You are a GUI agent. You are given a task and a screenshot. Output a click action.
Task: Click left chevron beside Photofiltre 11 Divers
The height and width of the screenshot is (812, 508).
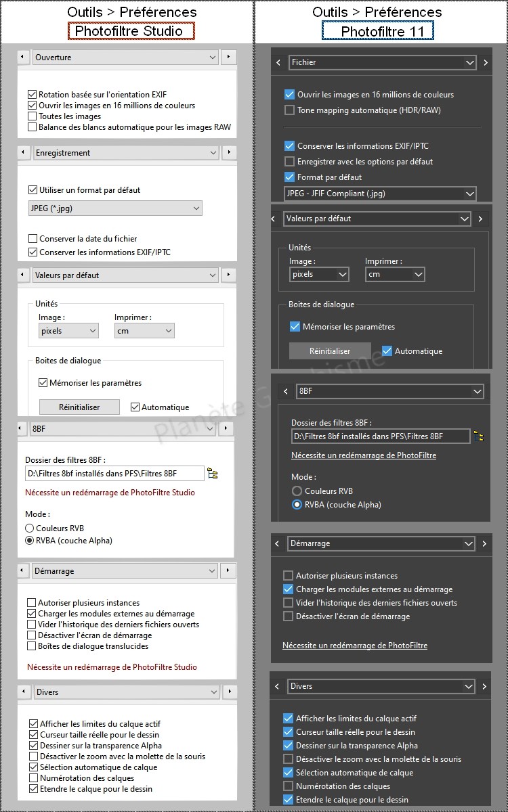tap(276, 686)
